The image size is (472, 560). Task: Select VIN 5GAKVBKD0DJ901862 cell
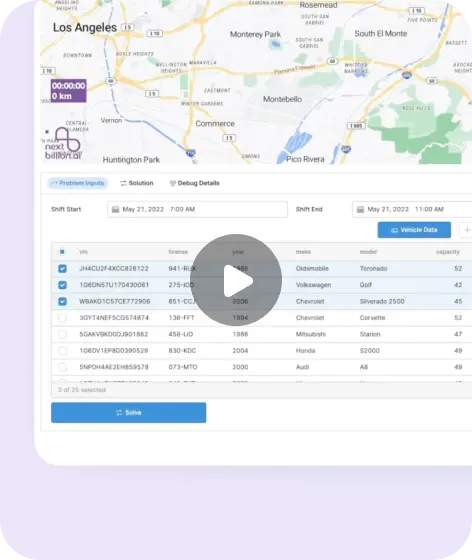(114, 334)
